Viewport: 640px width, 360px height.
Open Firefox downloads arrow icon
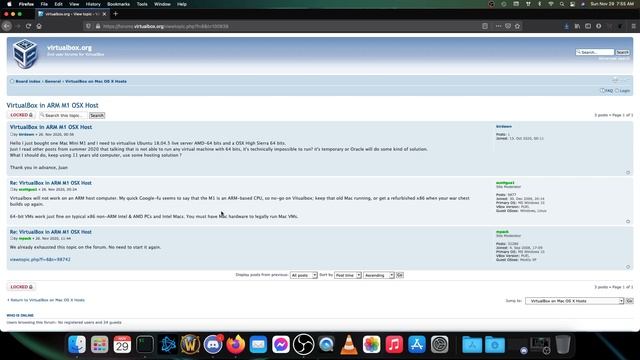[567, 26]
